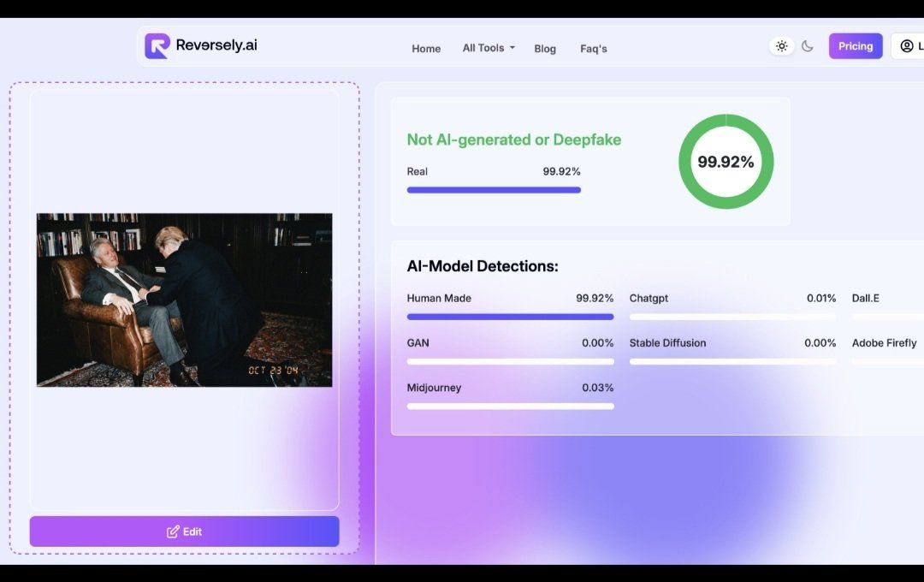Click the Reversely.ai brand name text
The height and width of the screenshot is (582, 924).
216,45
